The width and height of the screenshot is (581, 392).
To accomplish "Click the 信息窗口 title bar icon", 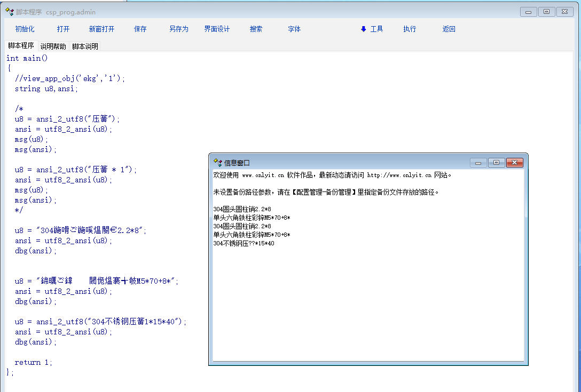I will [x=217, y=163].
